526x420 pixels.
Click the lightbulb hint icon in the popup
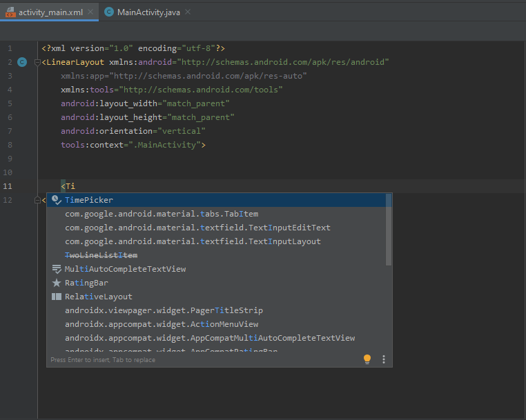click(367, 359)
